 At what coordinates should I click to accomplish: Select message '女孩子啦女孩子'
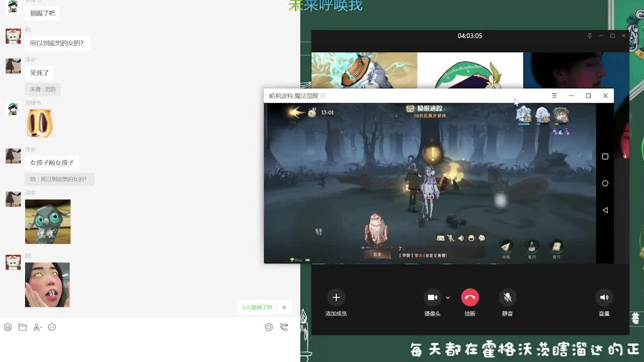tap(52, 163)
